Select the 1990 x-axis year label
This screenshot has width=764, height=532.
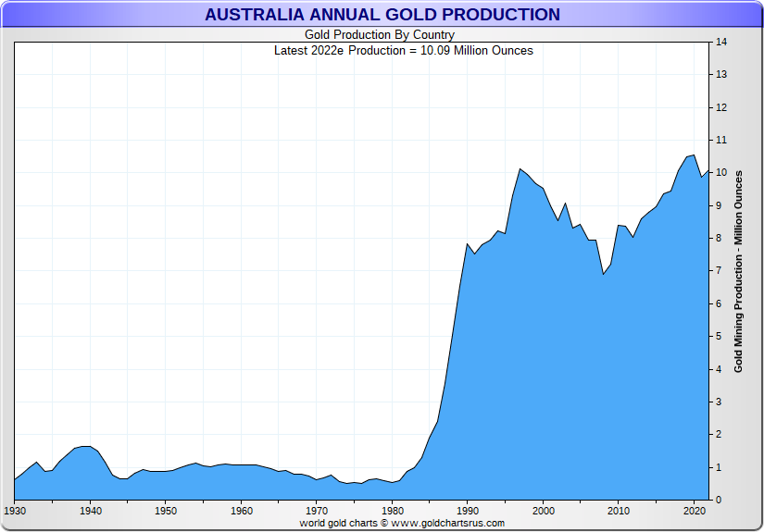point(468,511)
